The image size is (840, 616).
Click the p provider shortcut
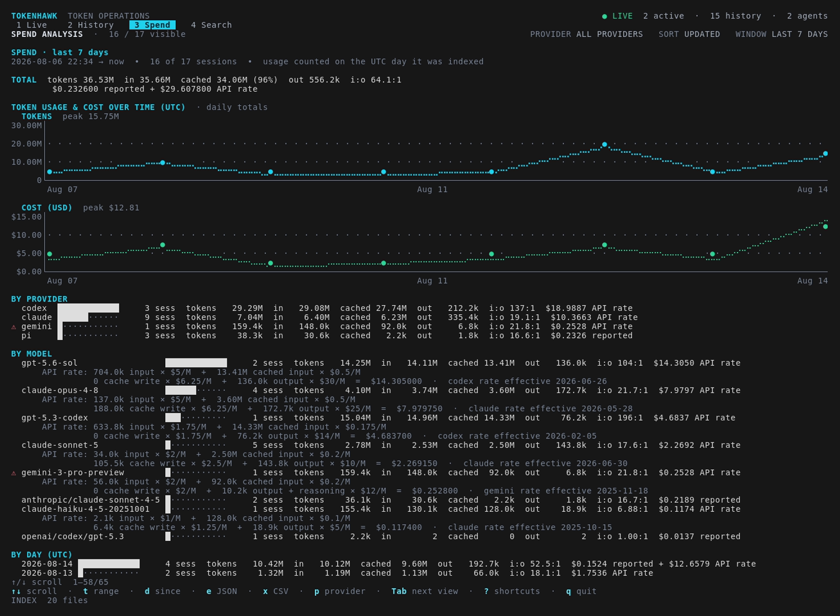pos(339,591)
